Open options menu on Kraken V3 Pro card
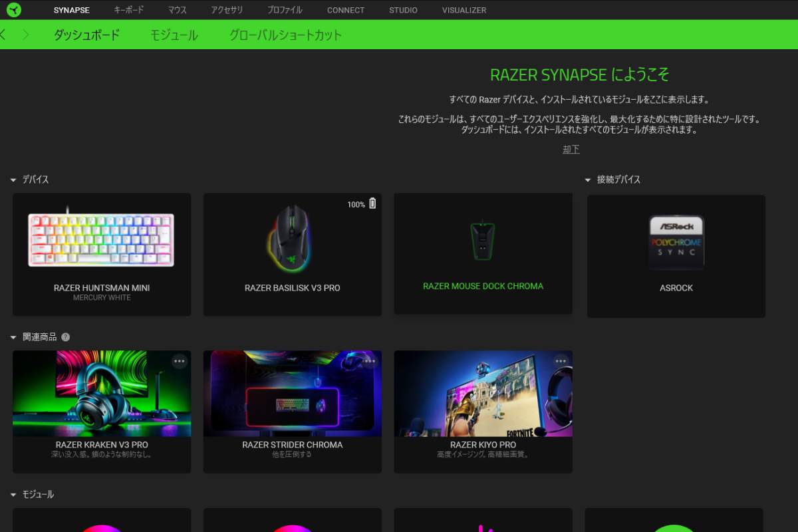The width and height of the screenshot is (798, 532). pos(180,361)
